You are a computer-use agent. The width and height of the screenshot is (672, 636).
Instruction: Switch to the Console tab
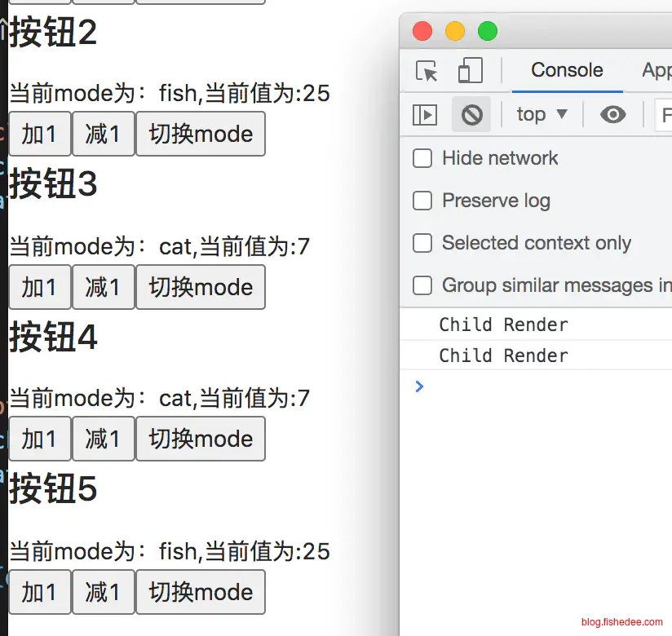(567, 70)
